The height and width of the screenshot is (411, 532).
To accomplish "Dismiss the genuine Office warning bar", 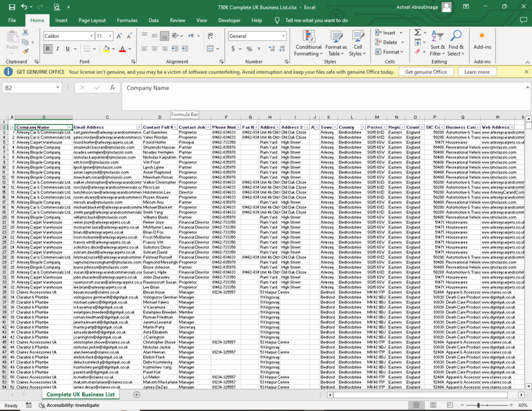I will click(x=526, y=72).
